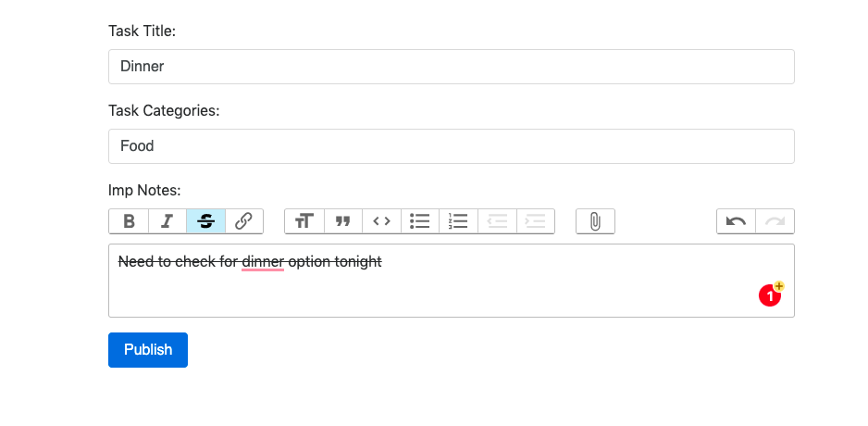
Task: Click the blue Publish button
Action: click(148, 350)
